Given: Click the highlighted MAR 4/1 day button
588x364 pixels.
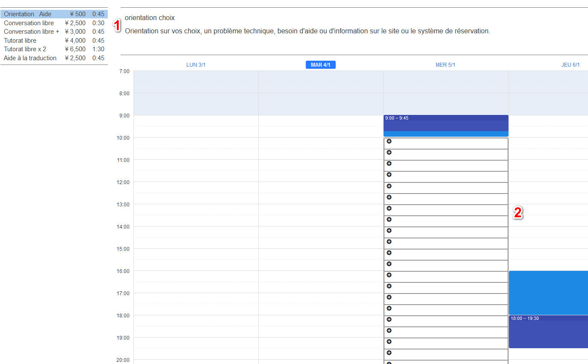Looking at the screenshot, I should point(321,65).
